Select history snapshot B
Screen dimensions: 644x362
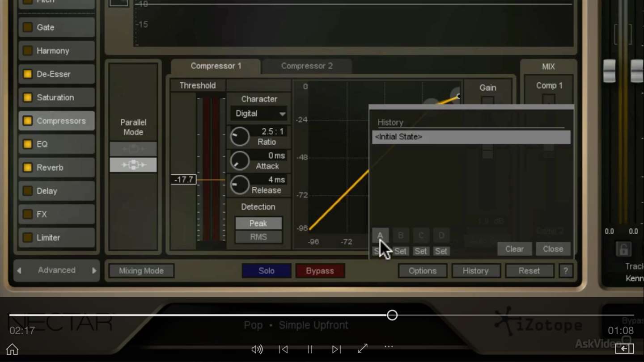pyautogui.click(x=401, y=236)
